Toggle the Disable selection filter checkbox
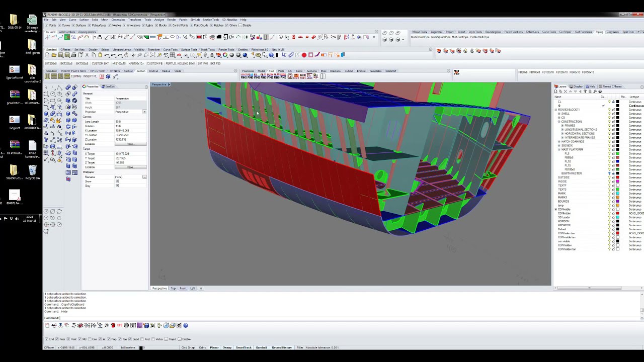 [x=240, y=25]
